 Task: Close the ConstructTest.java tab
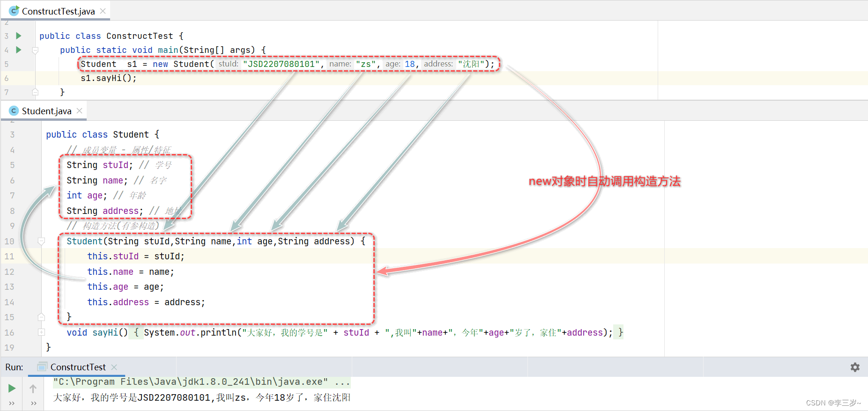click(103, 11)
